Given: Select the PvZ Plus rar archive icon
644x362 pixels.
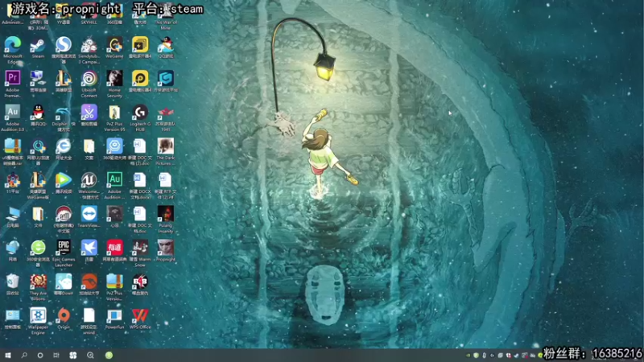Looking at the screenshot, I should [114, 282].
